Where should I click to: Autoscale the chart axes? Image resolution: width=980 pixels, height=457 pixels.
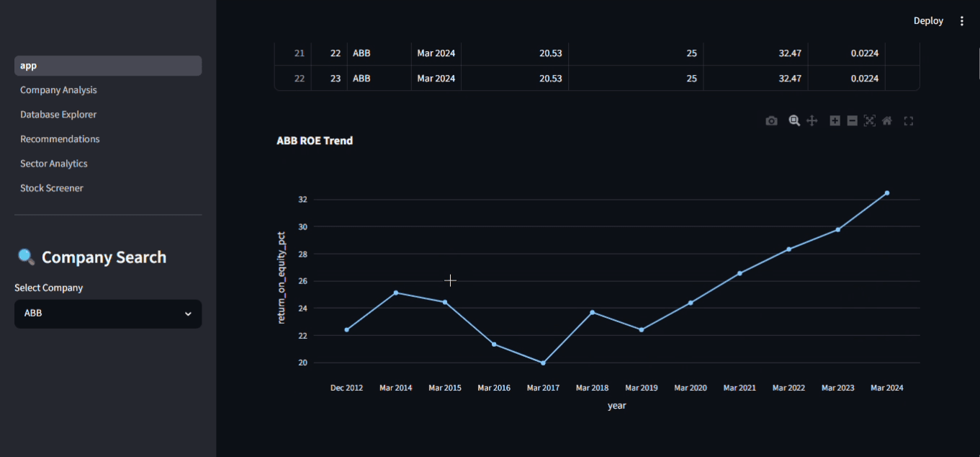pyautogui.click(x=869, y=121)
